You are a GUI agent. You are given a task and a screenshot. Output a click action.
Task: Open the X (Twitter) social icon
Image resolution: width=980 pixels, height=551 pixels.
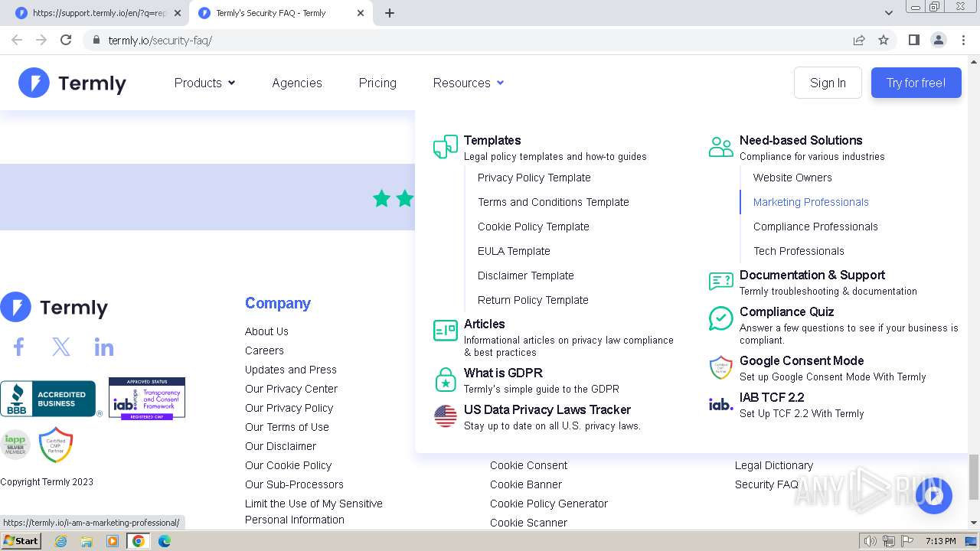point(61,347)
